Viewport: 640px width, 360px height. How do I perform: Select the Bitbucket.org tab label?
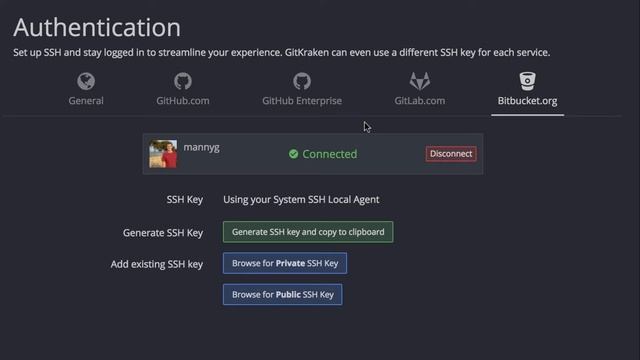(527, 101)
